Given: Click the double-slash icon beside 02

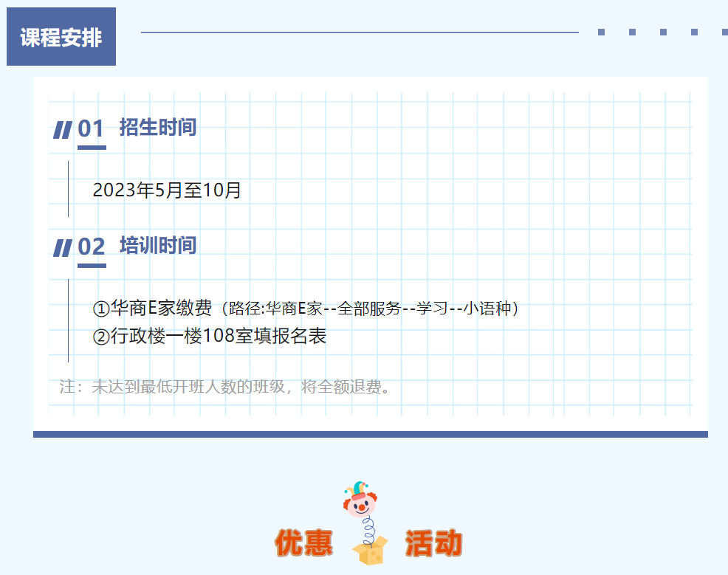Looking at the screenshot, I should 62,247.
